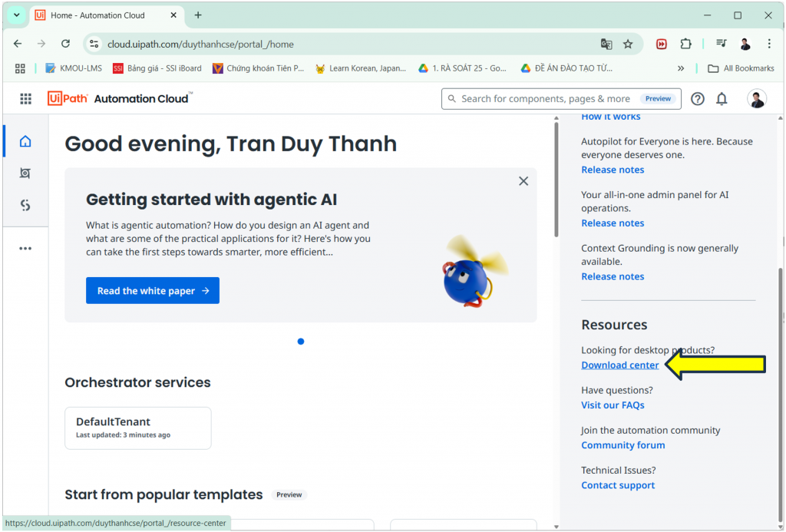Click the Good evening, Tran Duy Thanh greeting
786x532 pixels.
point(230,144)
